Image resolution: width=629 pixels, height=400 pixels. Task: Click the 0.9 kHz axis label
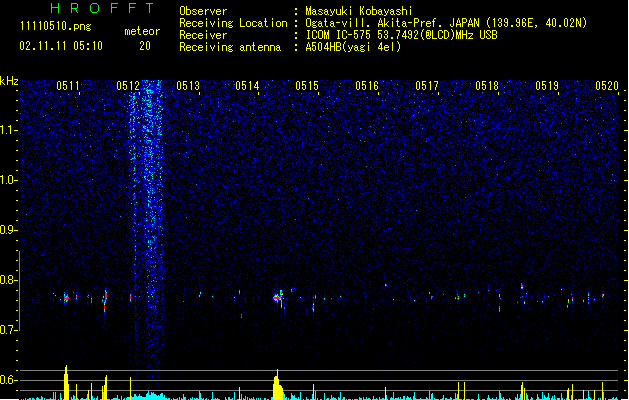tap(8, 230)
